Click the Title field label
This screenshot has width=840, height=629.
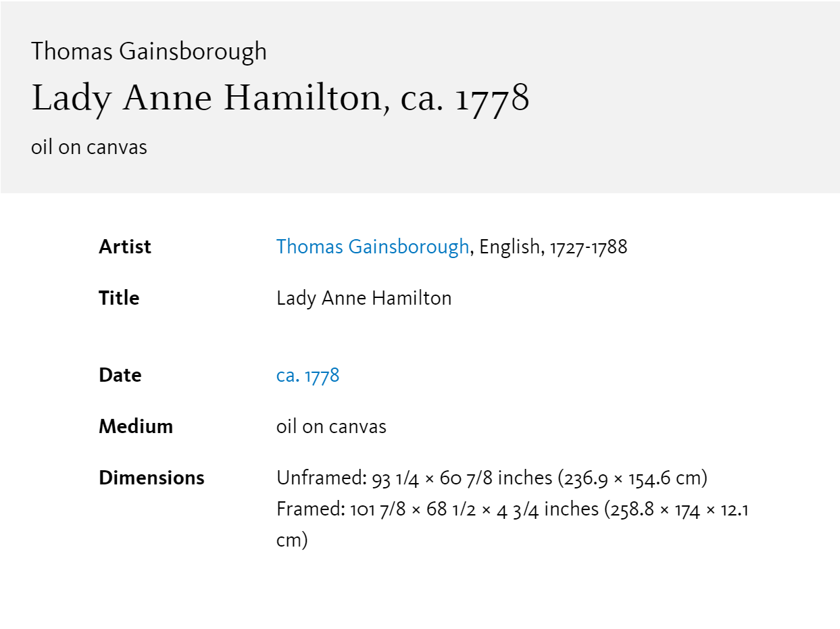(x=119, y=298)
